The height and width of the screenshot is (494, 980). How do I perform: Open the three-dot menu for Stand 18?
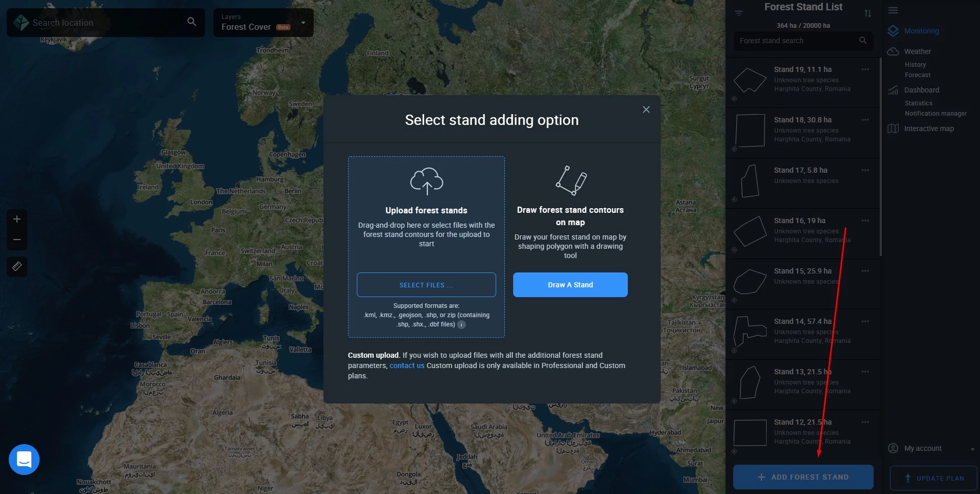(865, 120)
